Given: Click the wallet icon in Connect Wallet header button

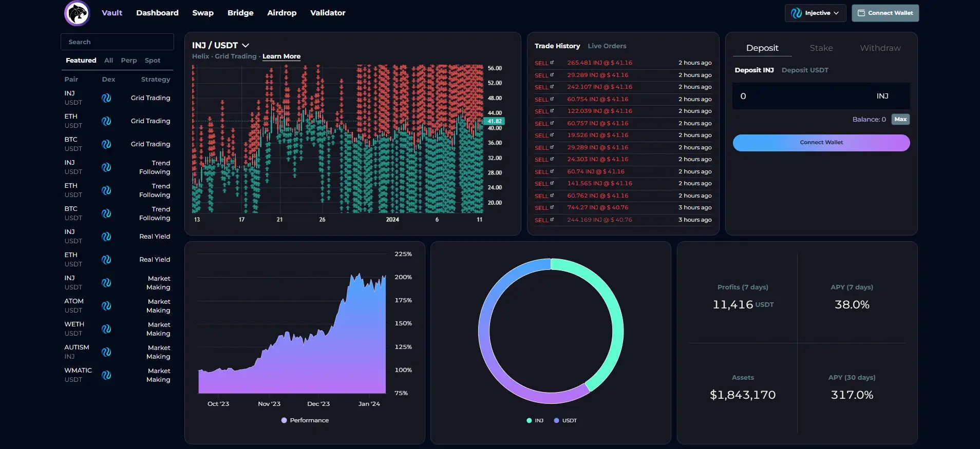Looking at the screenshot, I should point(861,13).
